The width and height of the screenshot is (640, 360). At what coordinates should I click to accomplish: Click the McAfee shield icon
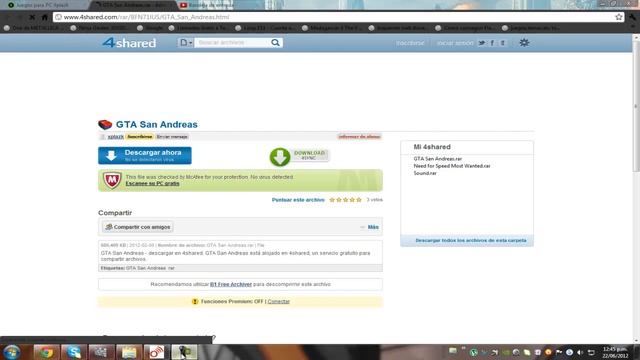tap(112, 180)
